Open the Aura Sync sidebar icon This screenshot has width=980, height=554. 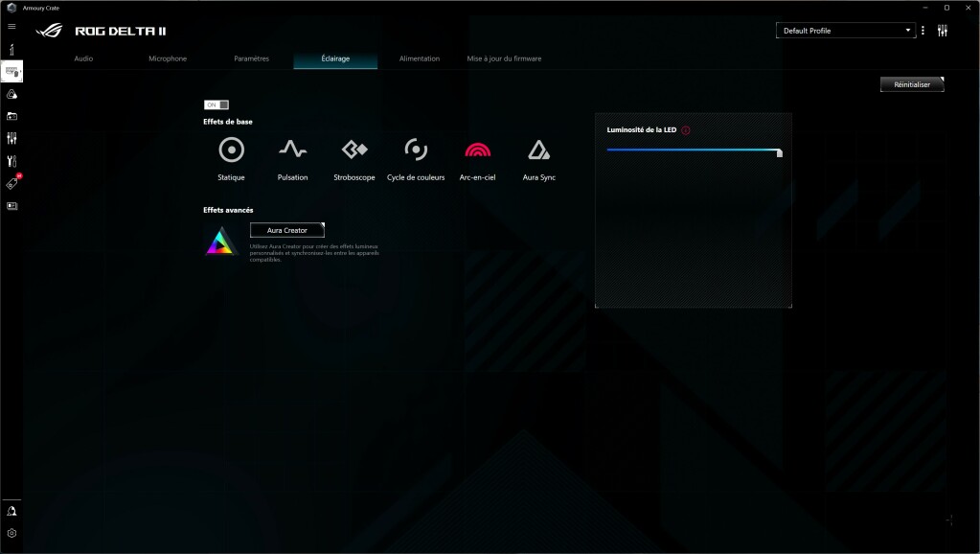(x=11, y=95)
